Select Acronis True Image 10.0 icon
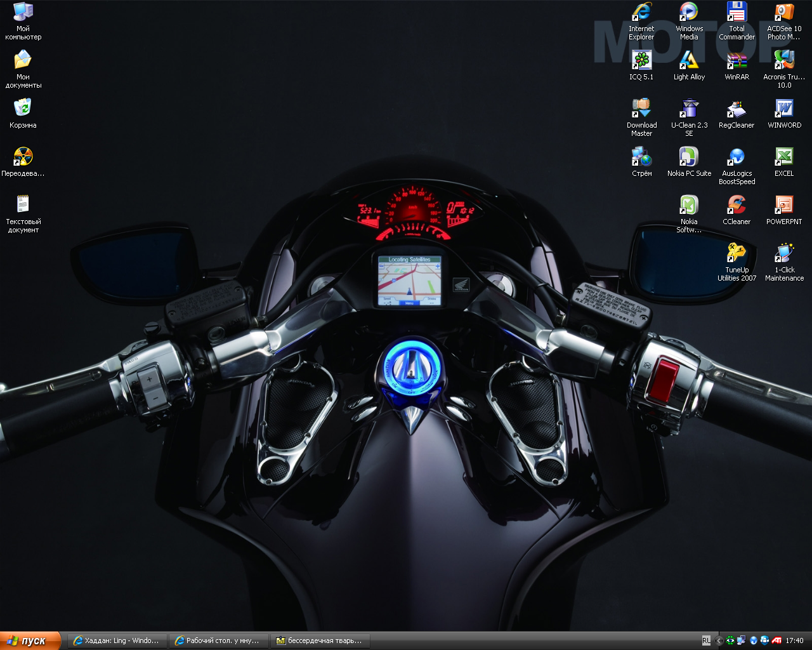The height and width of the screenshot is (650, 812). pyautogui.click(x=784, y=60)
